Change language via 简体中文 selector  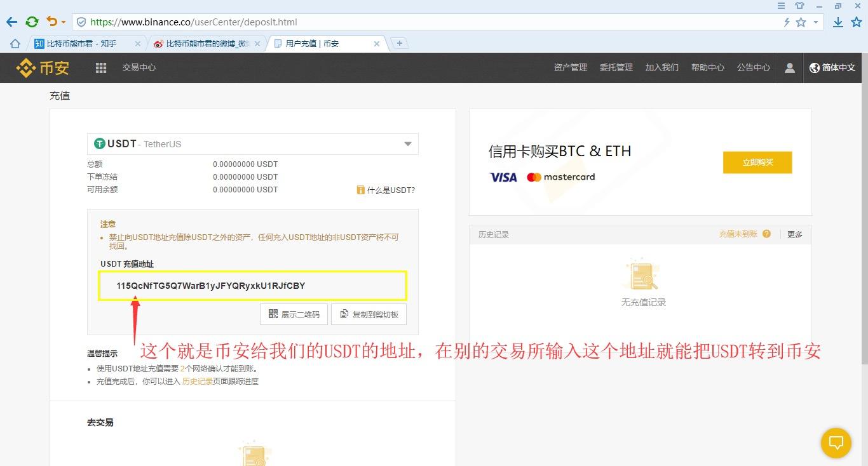point(832,67)
